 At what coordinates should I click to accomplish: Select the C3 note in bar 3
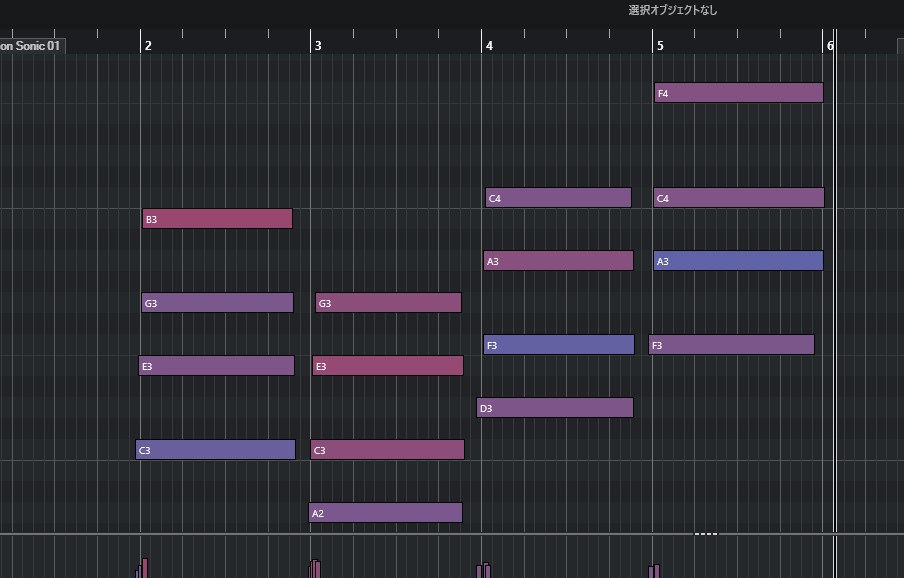pyautogui.click(x=387, y=449)
